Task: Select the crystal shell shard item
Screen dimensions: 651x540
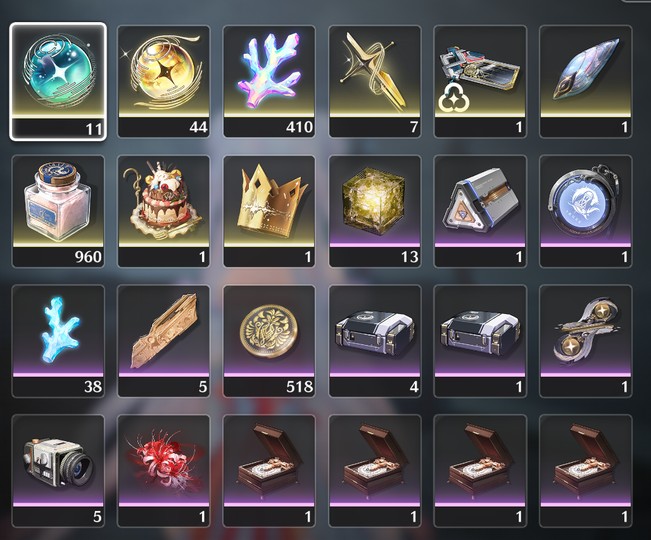Action: click(x=585, y=81)
